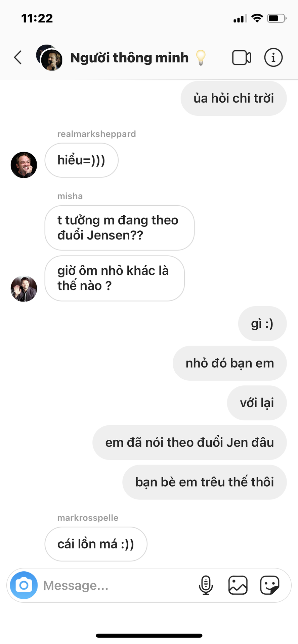Select the 'ủa hỏi chi trời' message
This screenshot has height=644, width=298.
click(x=234, y=98)
